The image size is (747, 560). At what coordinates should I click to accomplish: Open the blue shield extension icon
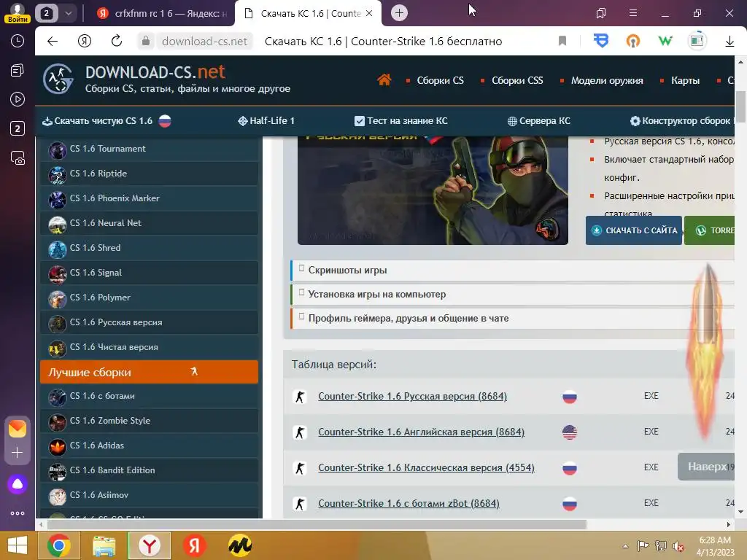[x=601, y=41]
